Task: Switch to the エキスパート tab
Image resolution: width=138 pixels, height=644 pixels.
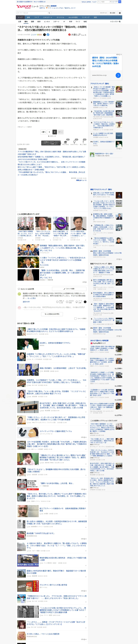Action: 48,17
